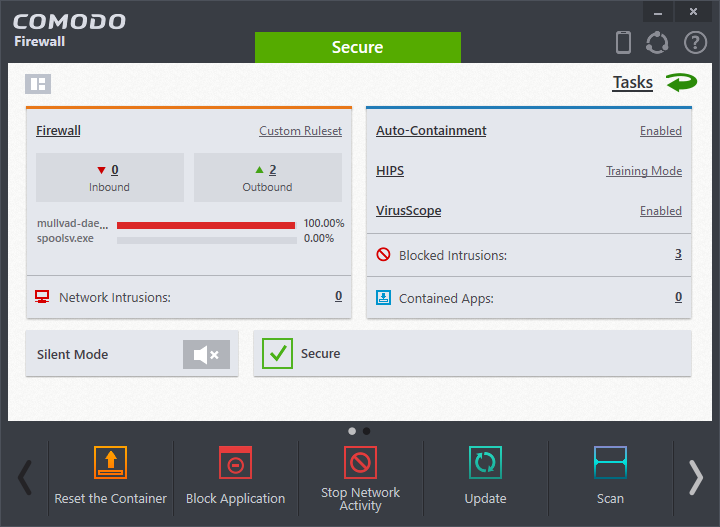Toggle VirusScope Enabled status
This screenshot has height=527, width=720.
click(660, 211)
